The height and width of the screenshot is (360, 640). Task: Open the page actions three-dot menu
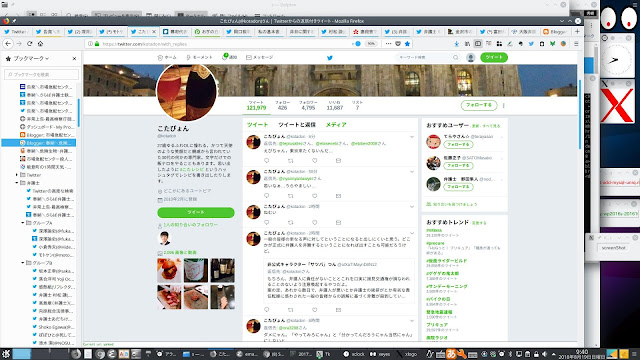tap(388, 44)
